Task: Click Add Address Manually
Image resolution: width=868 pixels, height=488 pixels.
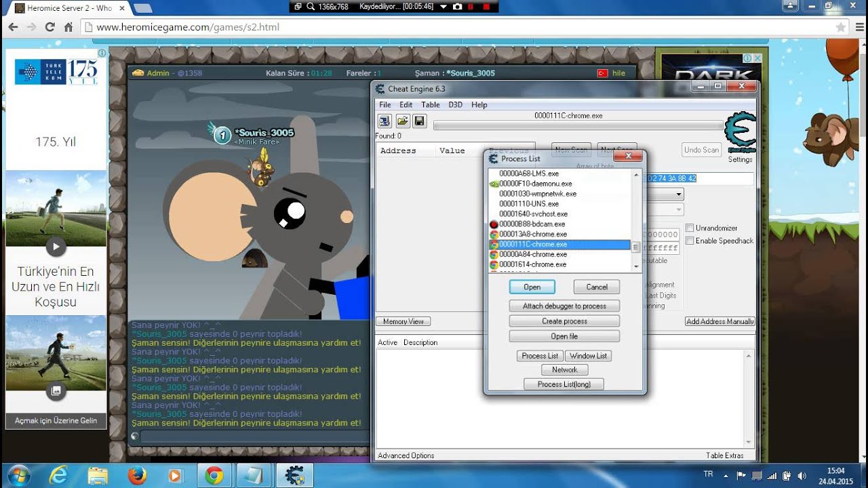Action: [x=719, y=321]
